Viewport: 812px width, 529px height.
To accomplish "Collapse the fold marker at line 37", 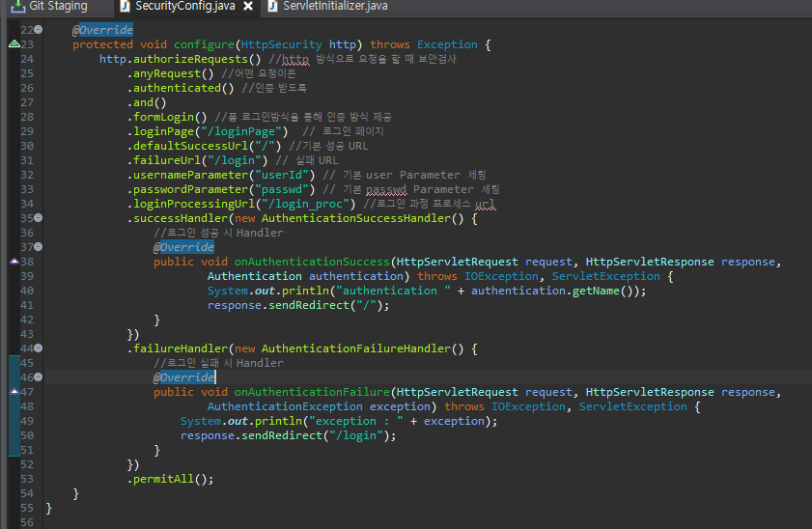I will point(39,247).
